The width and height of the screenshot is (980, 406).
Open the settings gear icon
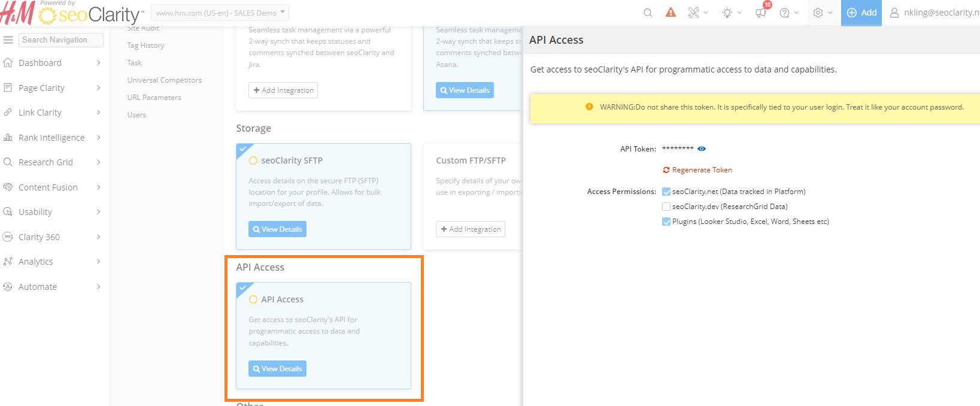click(818, 13)
